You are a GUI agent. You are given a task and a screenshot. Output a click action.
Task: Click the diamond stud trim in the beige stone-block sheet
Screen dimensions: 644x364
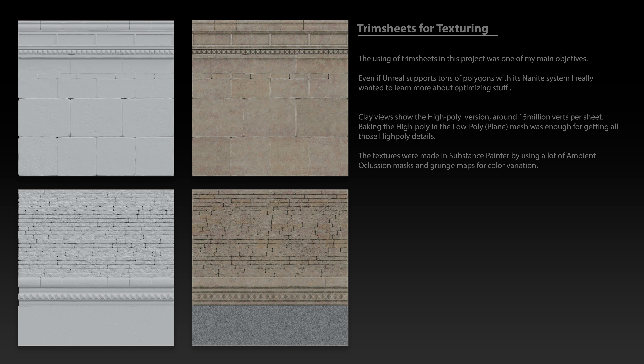coord(270,52)
